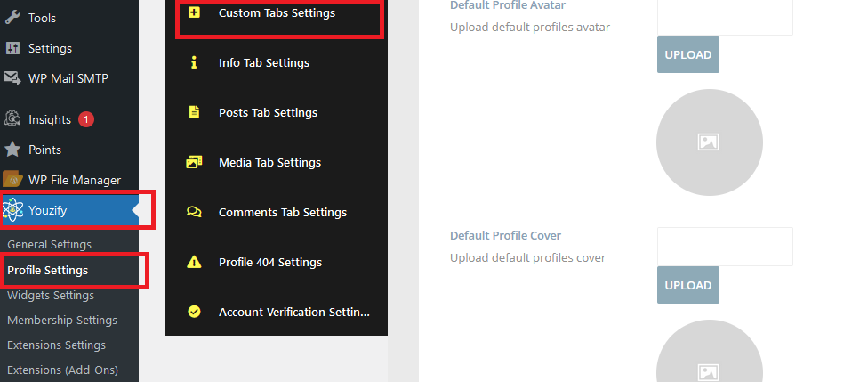Click the Account Verification checkmark icon

(194, 312)
